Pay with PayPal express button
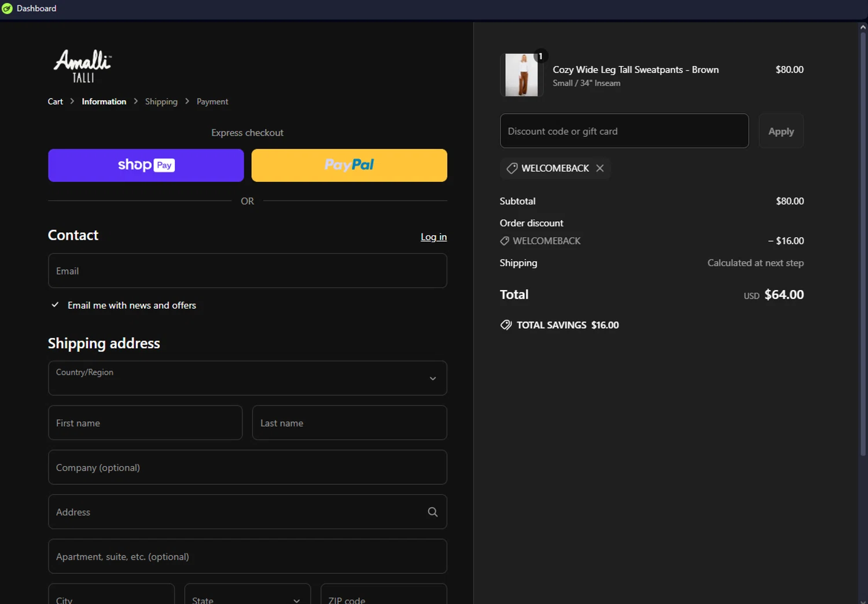 (350, 165)
